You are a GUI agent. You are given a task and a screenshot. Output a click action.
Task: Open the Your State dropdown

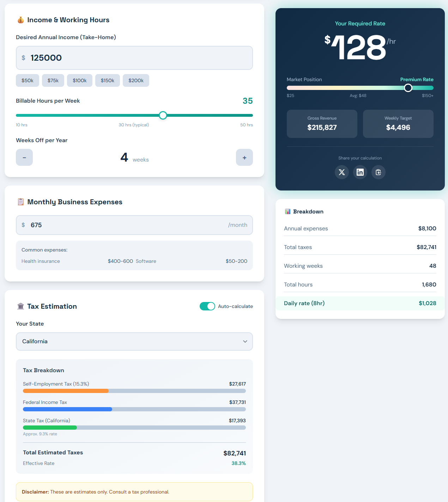[134, 341]
